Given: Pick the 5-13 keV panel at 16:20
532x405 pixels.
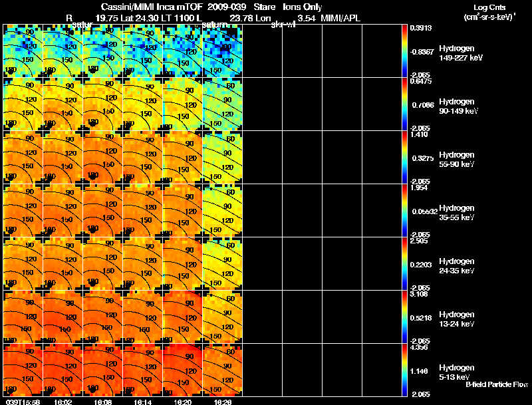Looking at the screenshot, I should coord(182,370).
